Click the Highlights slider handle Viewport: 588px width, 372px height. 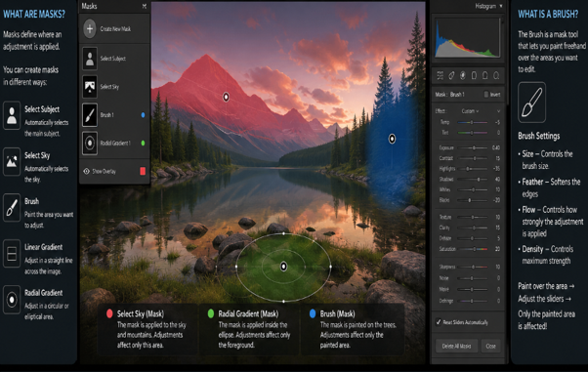point(468,169)
